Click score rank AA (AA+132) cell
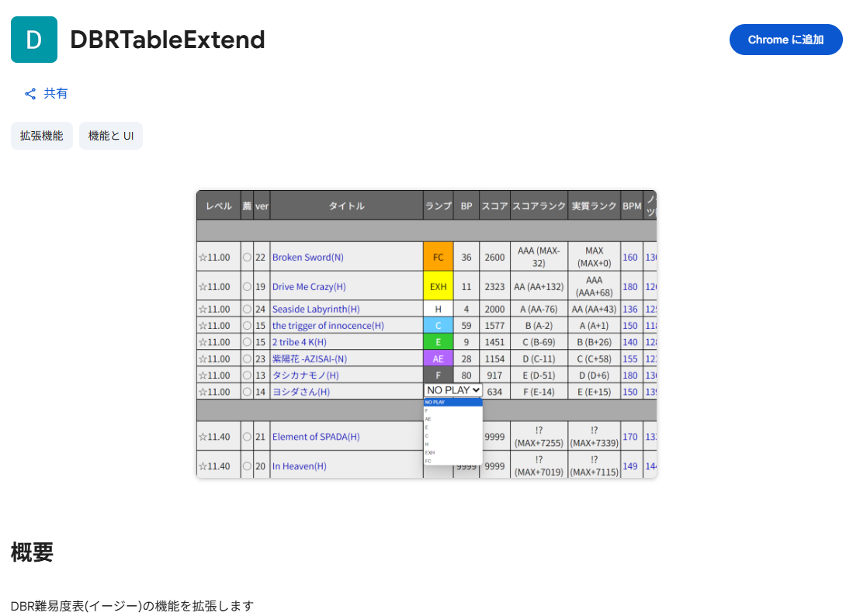This screenshot has width=853, height=616. [539, 286]
